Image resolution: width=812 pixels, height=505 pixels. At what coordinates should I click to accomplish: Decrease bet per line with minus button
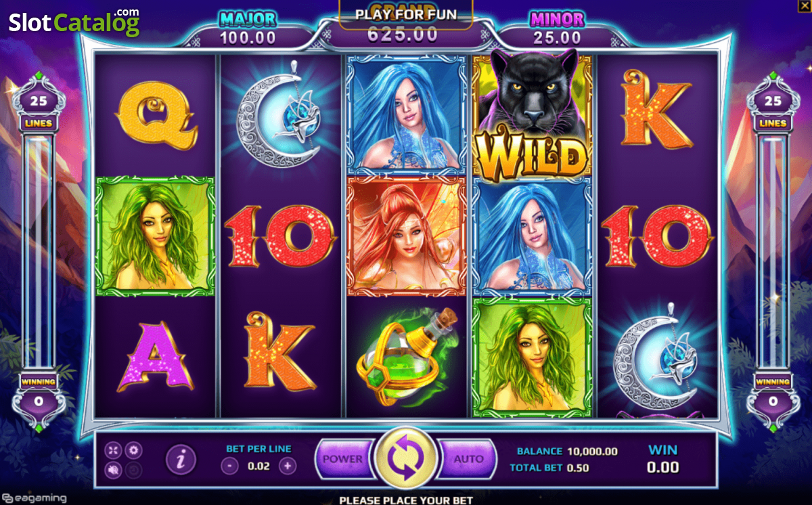(230, 466)
